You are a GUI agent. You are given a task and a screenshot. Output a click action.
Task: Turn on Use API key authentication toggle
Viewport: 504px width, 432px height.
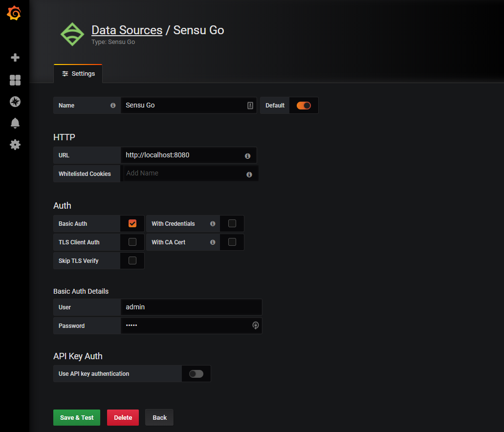coord(196,374)
